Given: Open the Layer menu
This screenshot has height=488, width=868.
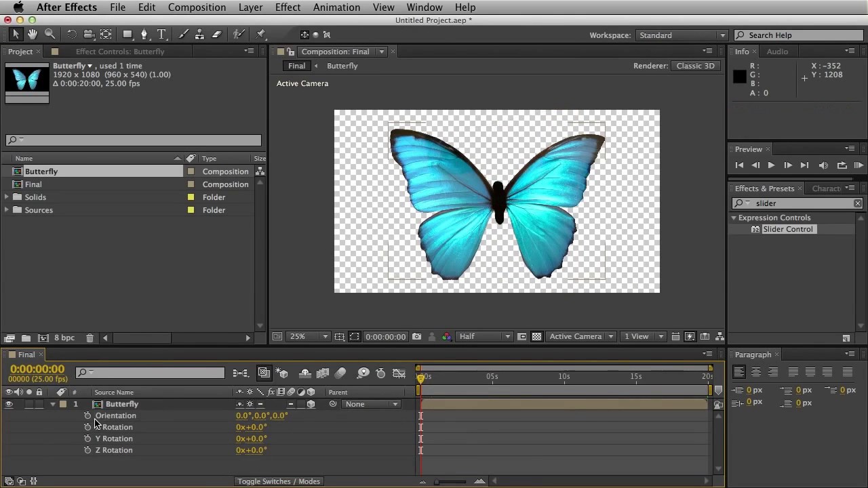Looking at the screenshot, I should click(250, 7).
